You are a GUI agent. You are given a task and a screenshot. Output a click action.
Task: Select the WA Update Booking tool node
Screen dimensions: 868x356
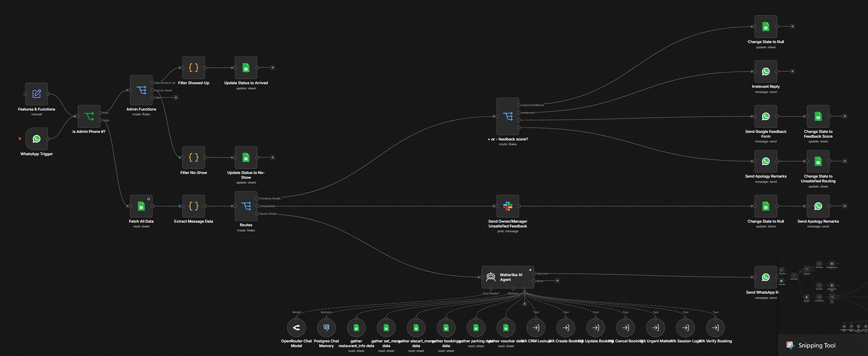click(596, 327)
